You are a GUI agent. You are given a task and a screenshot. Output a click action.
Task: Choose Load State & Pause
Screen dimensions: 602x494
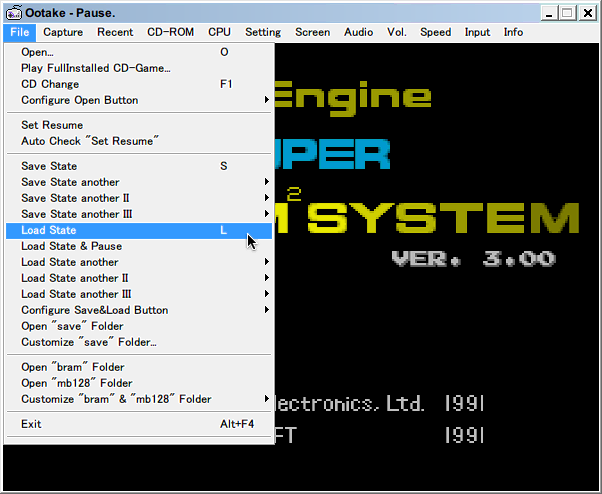(139, 246)
